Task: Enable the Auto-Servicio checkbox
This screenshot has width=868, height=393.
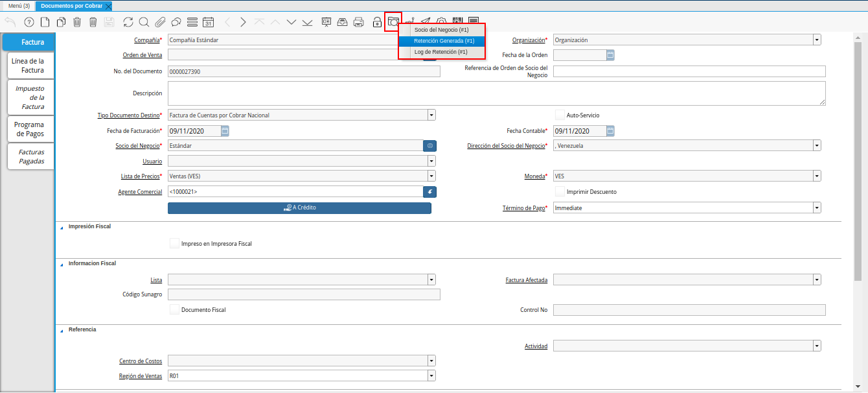Action: coord(560,115)
